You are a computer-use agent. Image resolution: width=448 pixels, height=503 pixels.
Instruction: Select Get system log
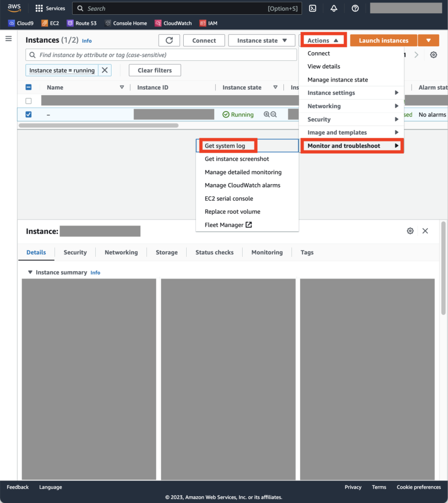247,145
